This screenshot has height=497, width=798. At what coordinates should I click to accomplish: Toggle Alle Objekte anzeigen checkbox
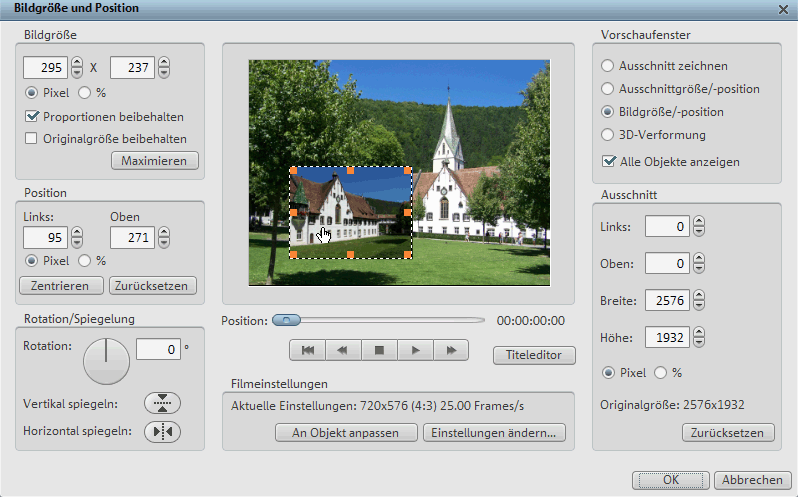click(x=608, y=161)
